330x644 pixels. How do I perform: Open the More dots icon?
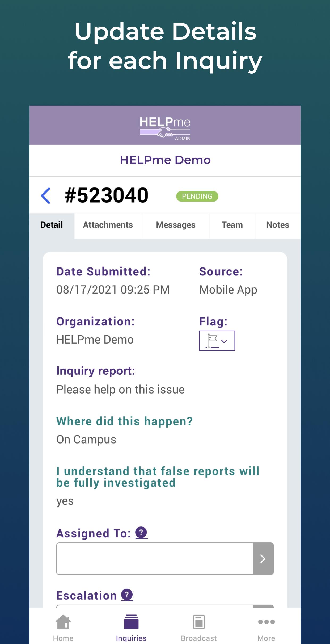coord(266,622)
